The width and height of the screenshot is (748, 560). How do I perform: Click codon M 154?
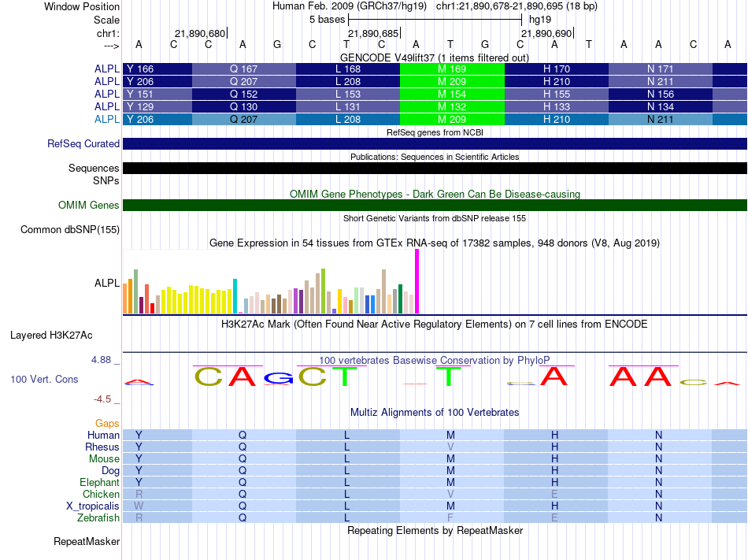pyautogui.click(x=452, y=94)
